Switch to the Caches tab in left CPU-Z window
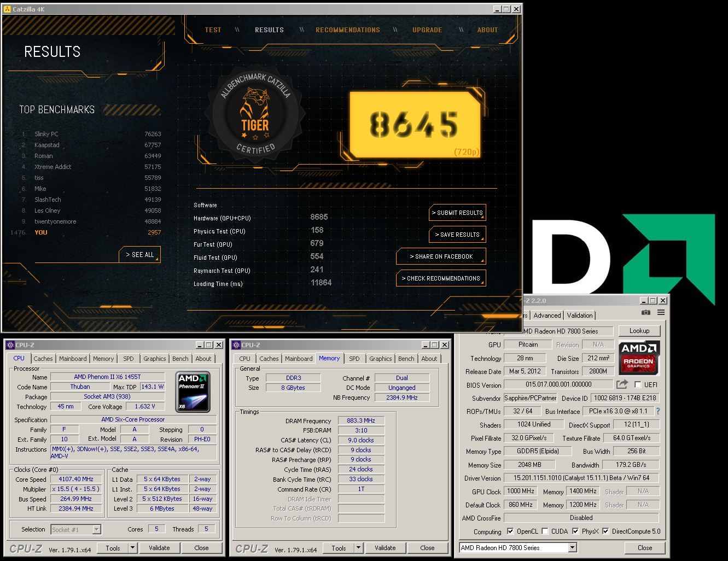 click(43, 359)
